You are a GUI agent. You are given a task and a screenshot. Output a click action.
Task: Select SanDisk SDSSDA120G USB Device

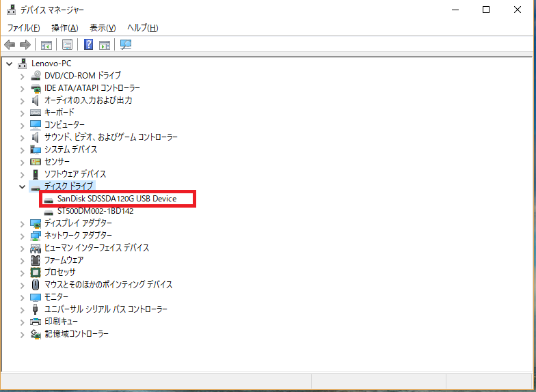point(117,199)
